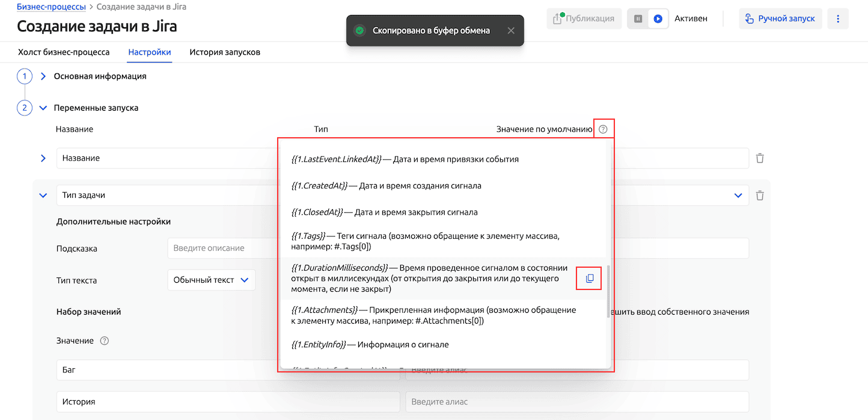Switch to Холст бизнес-процесса tab
The width and height of the screenshot is (868, 420).
[x=64, y=52]
